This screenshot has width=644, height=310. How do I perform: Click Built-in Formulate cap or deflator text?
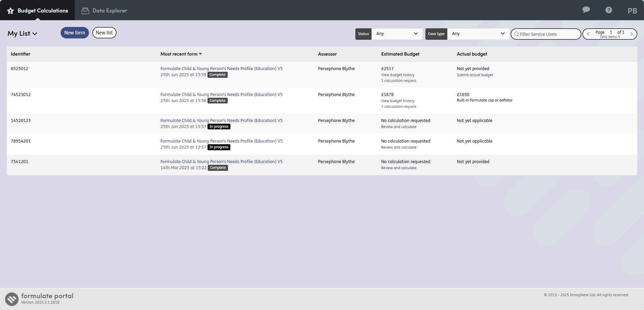click(485, 100)
